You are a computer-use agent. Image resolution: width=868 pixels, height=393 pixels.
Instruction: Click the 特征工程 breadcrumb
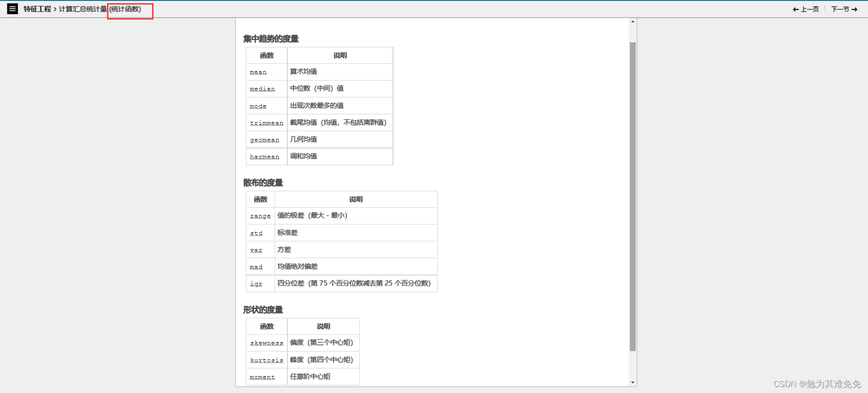tap(37, 9)
